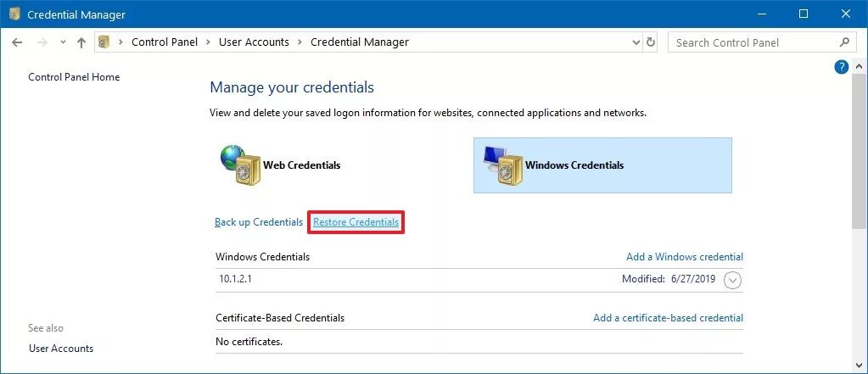Open the address bar history dropdown
868x374 pixels.
636,42
